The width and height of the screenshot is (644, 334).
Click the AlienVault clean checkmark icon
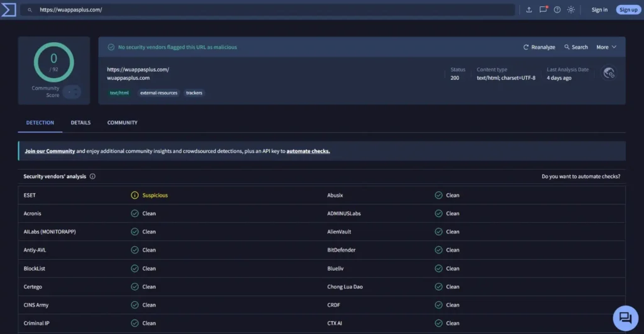pos(438,231)
